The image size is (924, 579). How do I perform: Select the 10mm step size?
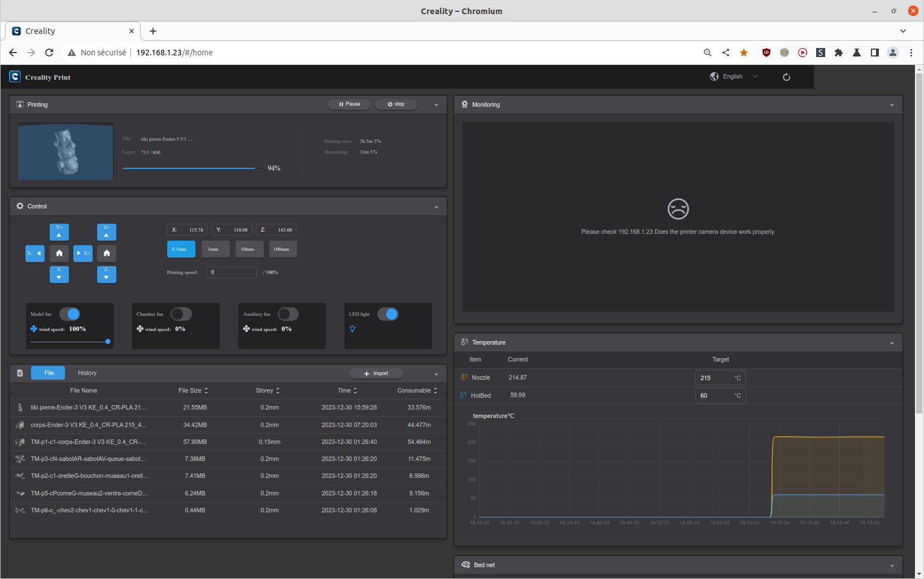pos(249,249)
